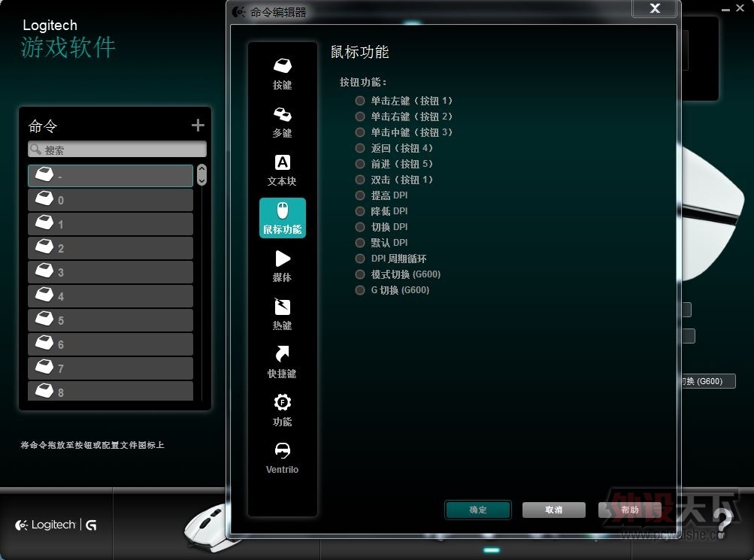The image size is (754, 560).
Task: Choose 提高 DPI radio option
Action: click(359, 195)
